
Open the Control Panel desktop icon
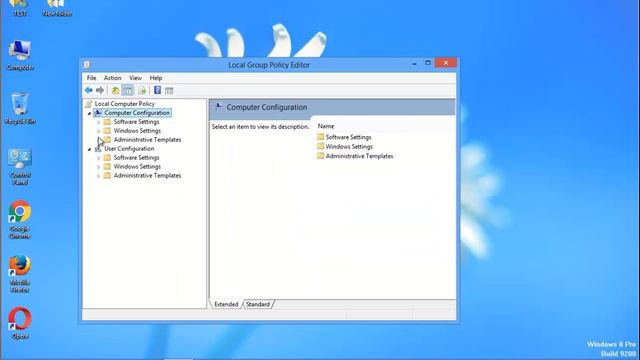(x=20, y=167)
